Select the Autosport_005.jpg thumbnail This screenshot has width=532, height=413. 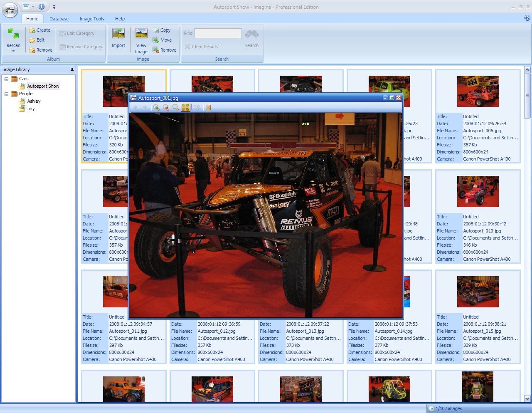point(478,92)
